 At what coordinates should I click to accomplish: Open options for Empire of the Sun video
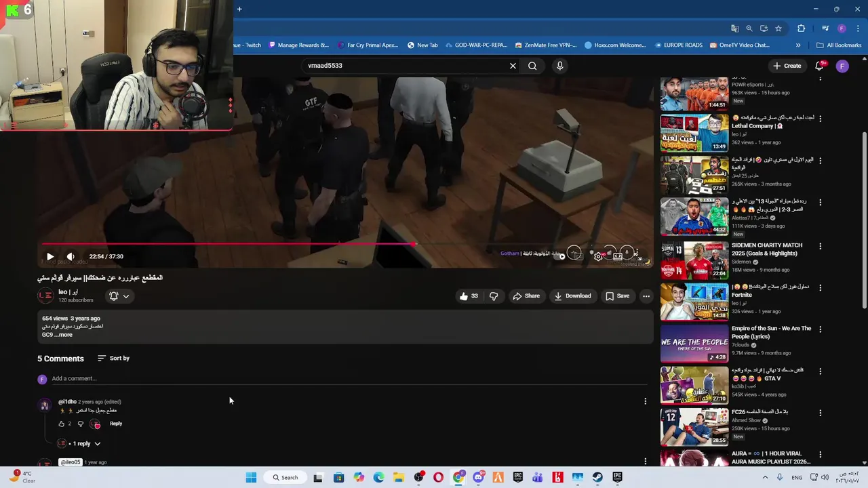(x=821, y=329)
